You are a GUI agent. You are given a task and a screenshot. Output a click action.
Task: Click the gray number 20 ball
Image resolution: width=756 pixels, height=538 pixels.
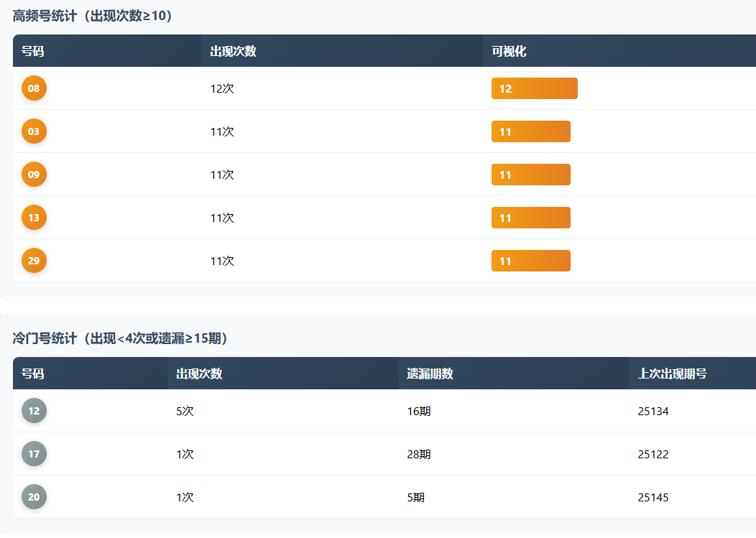34,497
